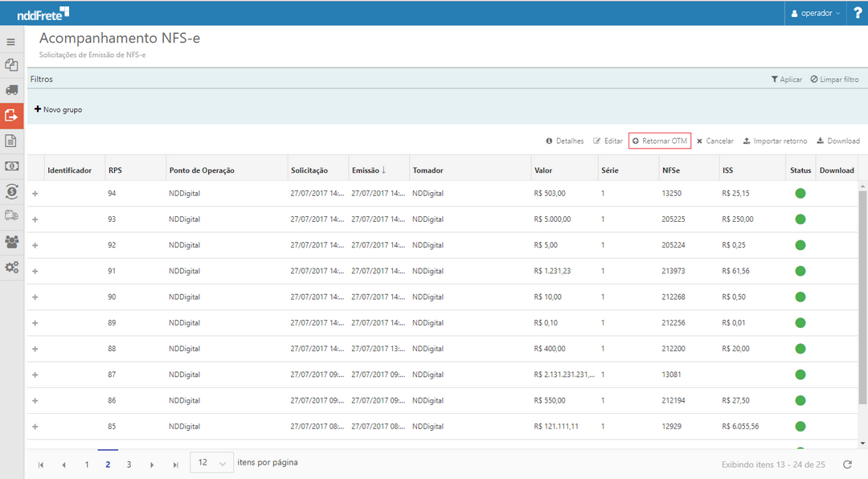
Task: Select the users group icon in sidebar
Action: tap(11, 241)
